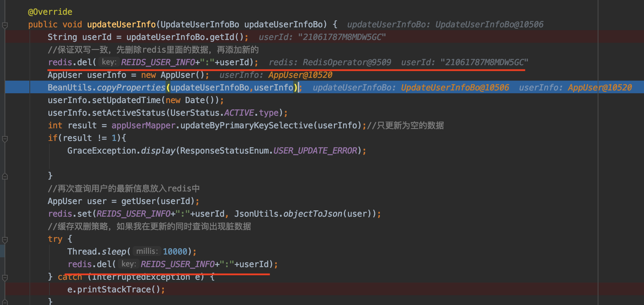Click the ACTIVE enum constant
Image resolution: width=644 pixels, height=305 pixels.
pos(239,113)
